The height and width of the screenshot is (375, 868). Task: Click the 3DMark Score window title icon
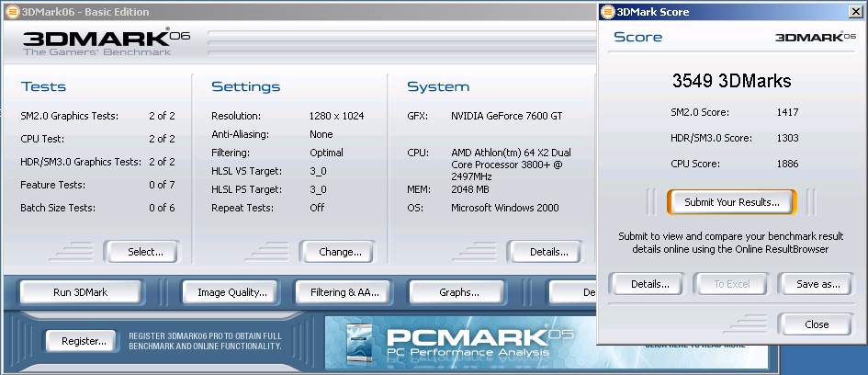coord(607,11)
